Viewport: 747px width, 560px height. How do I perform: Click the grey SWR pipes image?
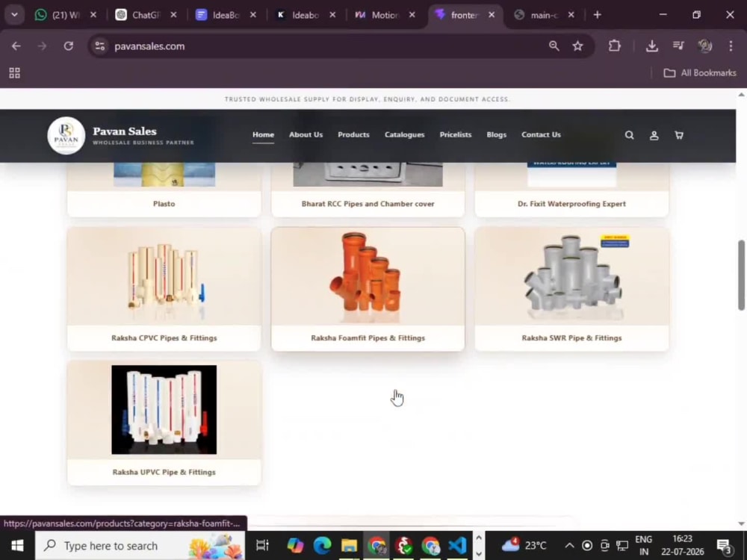pos(574,277)
